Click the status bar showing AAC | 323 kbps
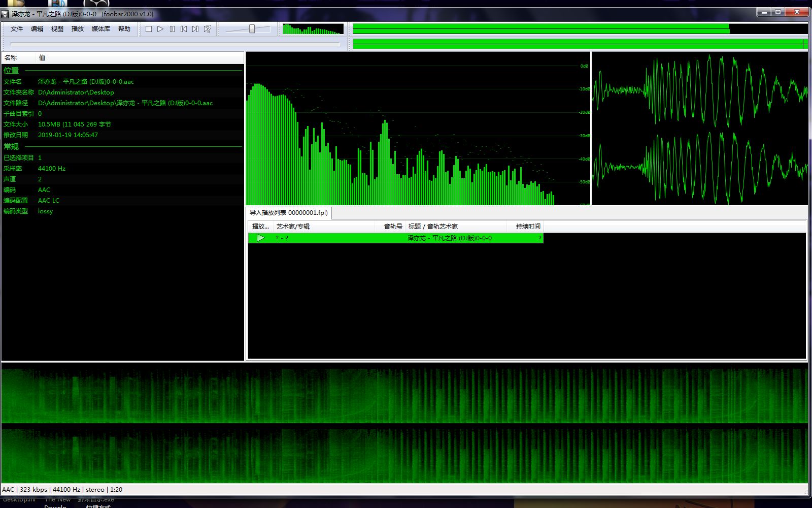The image size is (812, 508). tap(404, 490)
